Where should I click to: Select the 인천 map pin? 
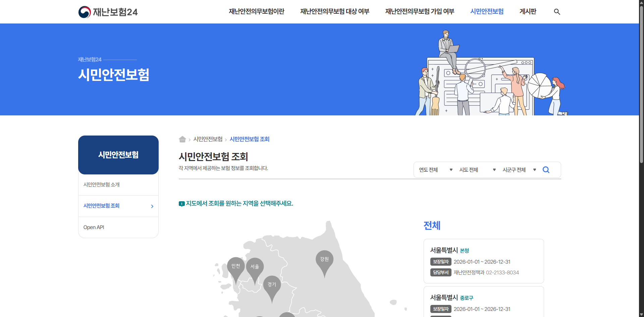click(x=236, y=266)
